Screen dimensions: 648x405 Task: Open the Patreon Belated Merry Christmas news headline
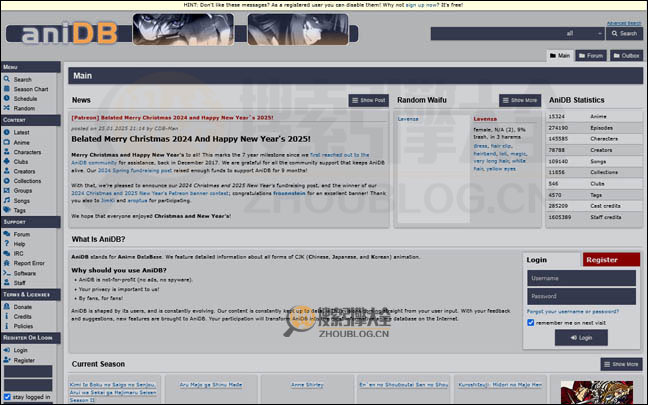point(172,117)
